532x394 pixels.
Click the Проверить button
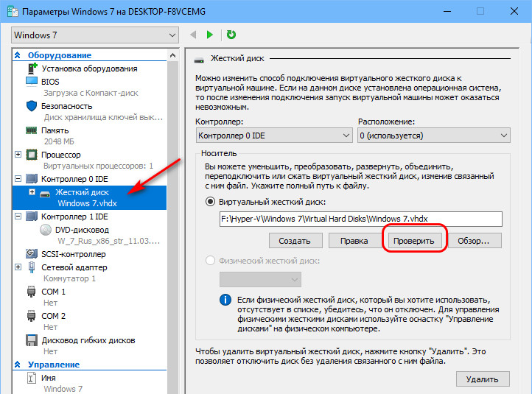[414, 241]
